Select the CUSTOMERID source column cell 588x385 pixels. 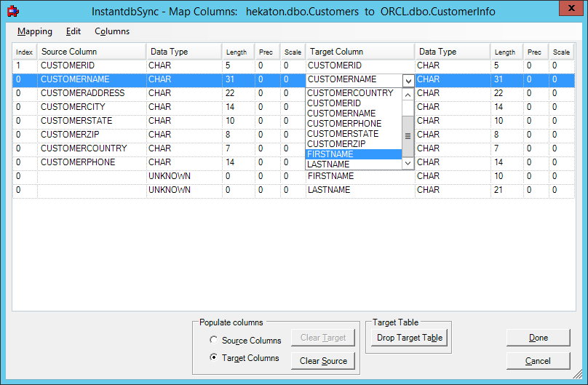(92, 66)
